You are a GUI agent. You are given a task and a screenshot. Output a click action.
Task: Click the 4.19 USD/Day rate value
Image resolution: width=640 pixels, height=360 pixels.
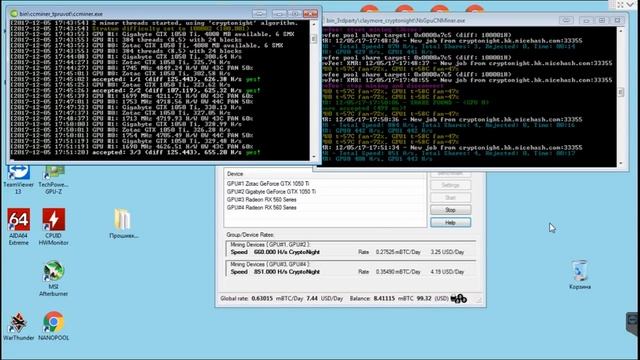[x=447, y=272]
